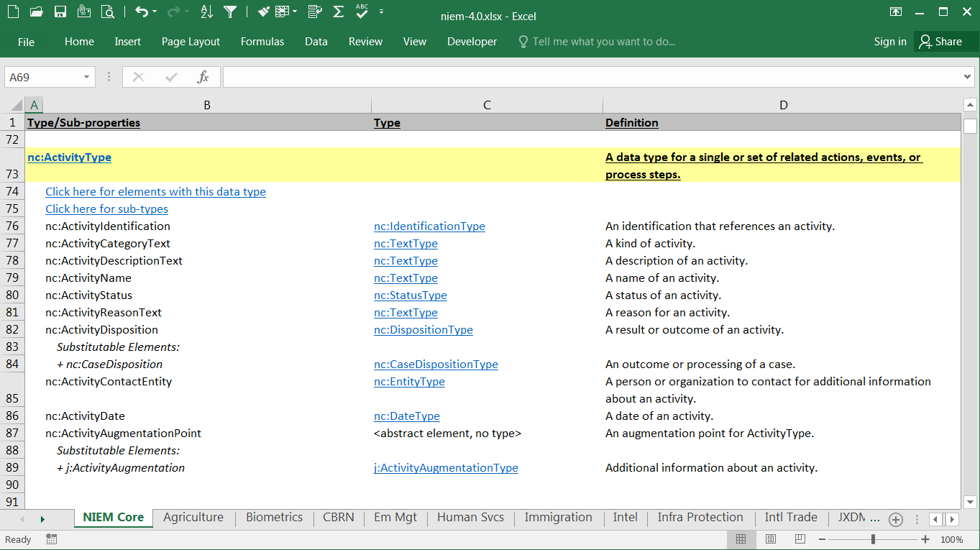Click the Save icon in the toolbar

click(60, 12)
